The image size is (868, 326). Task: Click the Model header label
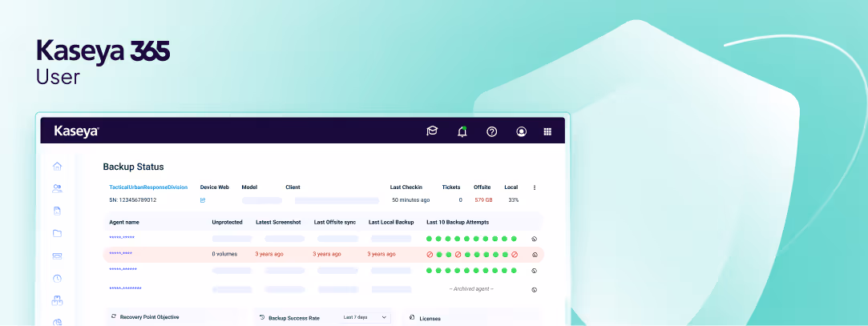click(249, 187)
